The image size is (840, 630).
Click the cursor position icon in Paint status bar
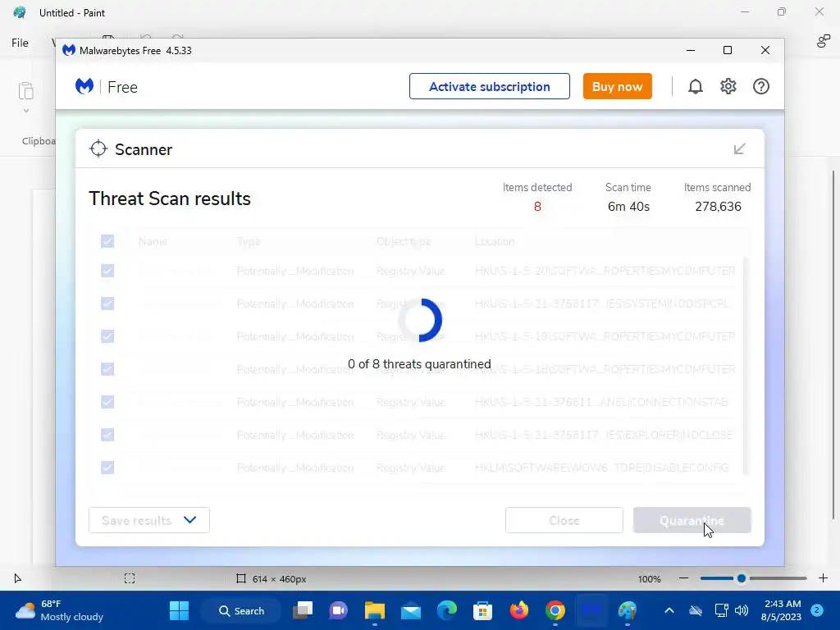[17, 578]
